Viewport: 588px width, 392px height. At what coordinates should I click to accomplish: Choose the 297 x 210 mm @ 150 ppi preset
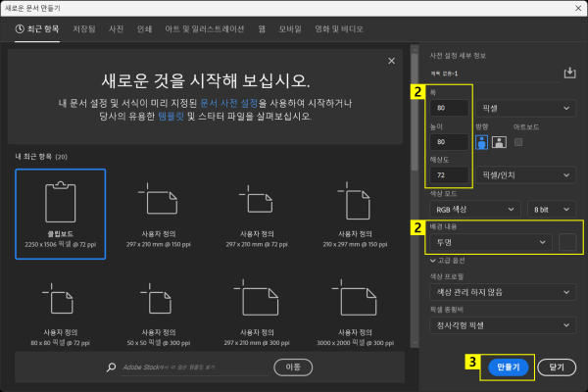(x=158, y=214)
